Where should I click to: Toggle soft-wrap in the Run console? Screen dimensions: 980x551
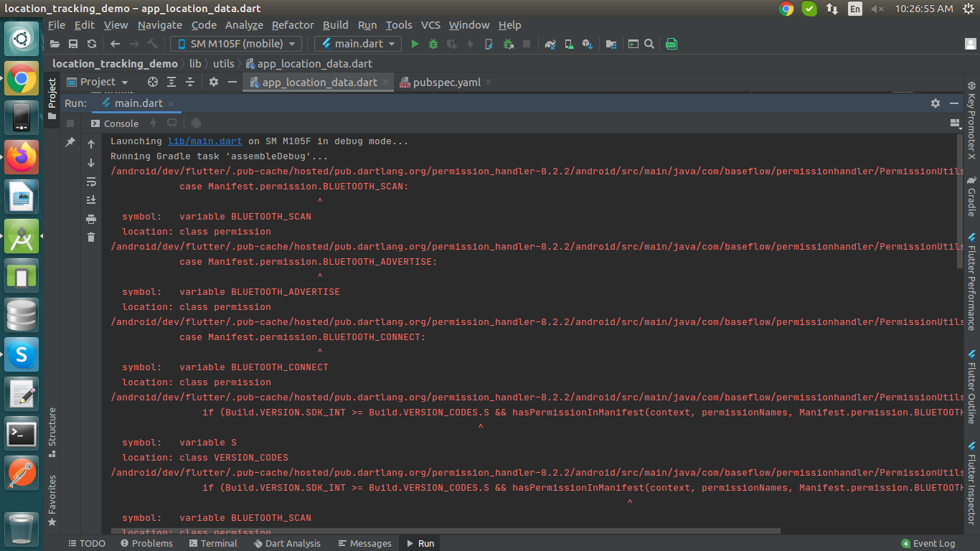pyautogui.click(x=91, y=182)
